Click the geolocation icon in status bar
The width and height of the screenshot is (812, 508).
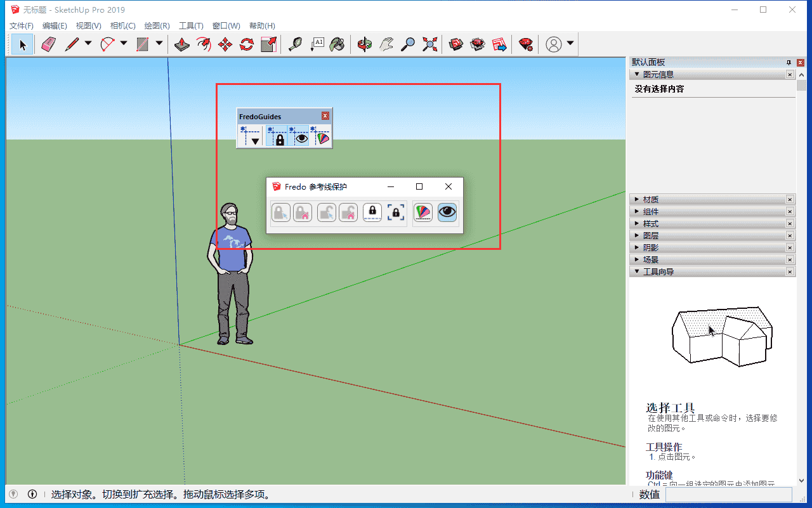(13, 494)
